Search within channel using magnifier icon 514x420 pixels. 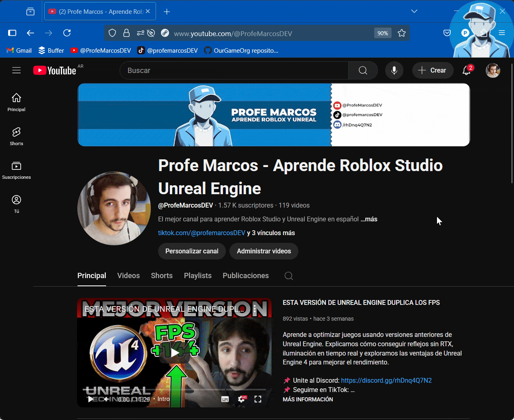coord(289,276)
